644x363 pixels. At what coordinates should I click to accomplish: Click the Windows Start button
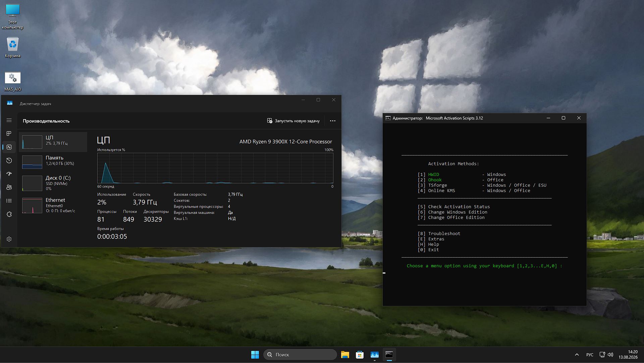coord(255,355)
